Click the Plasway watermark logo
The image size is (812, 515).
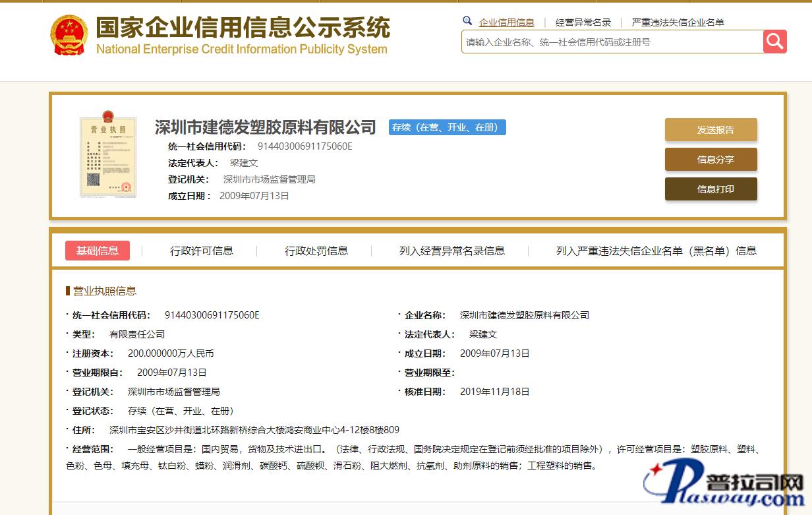point(726,487)
